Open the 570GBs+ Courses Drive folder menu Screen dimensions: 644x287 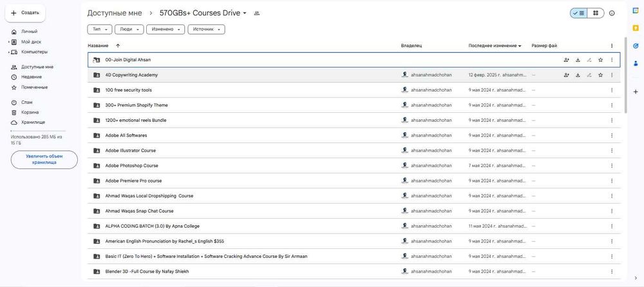click(x=245, y=13)
